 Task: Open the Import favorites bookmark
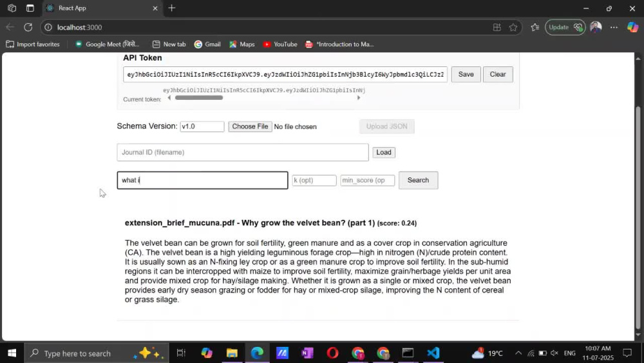pyautogui.click(x=33, y=44)
